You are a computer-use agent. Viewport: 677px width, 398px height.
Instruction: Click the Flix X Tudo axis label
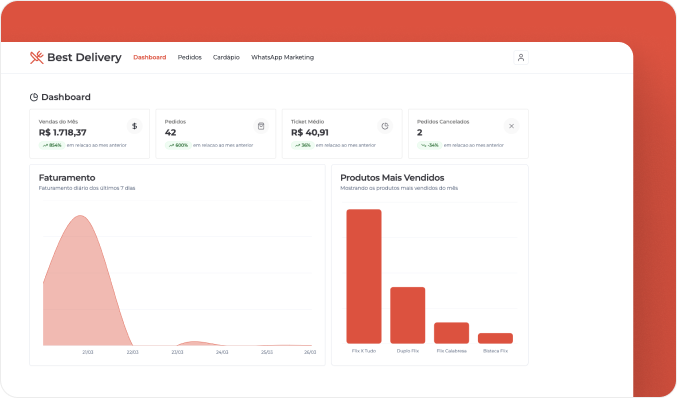point(364,351)
